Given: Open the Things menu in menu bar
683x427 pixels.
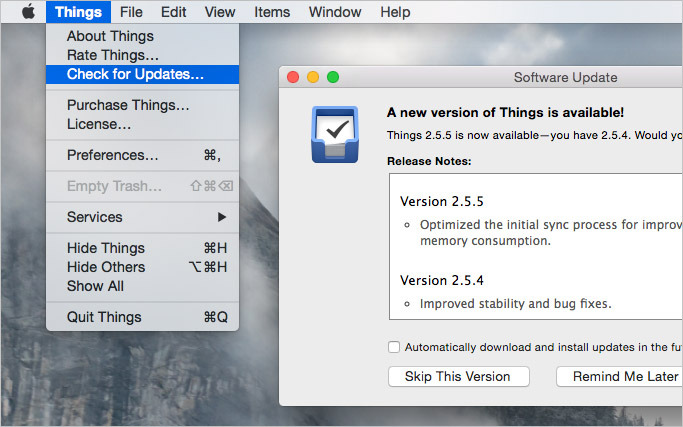Looking at the screenshot, I should point(78,12).
